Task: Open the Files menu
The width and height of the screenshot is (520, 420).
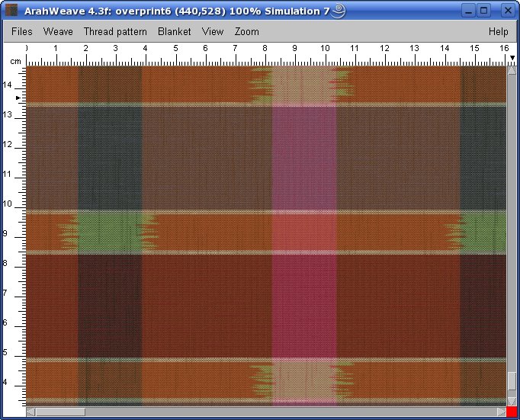Action: click(22, 31)
